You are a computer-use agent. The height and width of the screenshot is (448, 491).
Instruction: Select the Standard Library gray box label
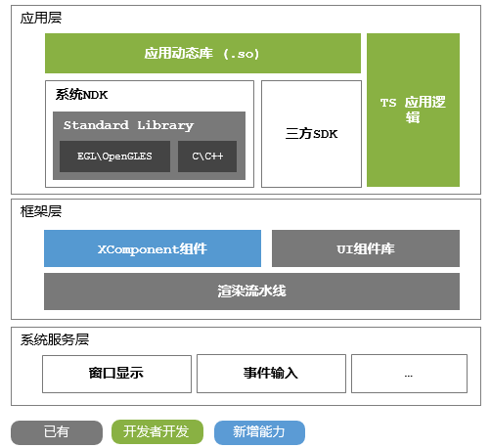pyautogui.click(x=128, y=125)
